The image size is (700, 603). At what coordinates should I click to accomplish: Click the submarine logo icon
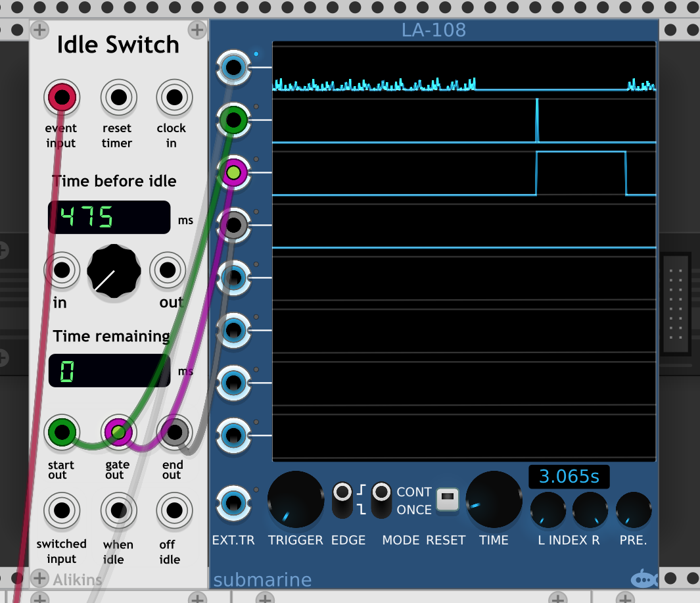pos(644,579)
